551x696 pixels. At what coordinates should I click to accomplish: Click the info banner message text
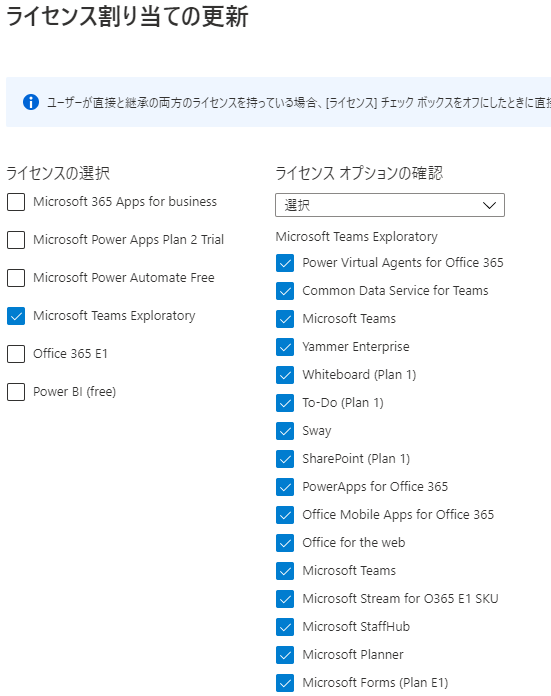tap(299, 103)
